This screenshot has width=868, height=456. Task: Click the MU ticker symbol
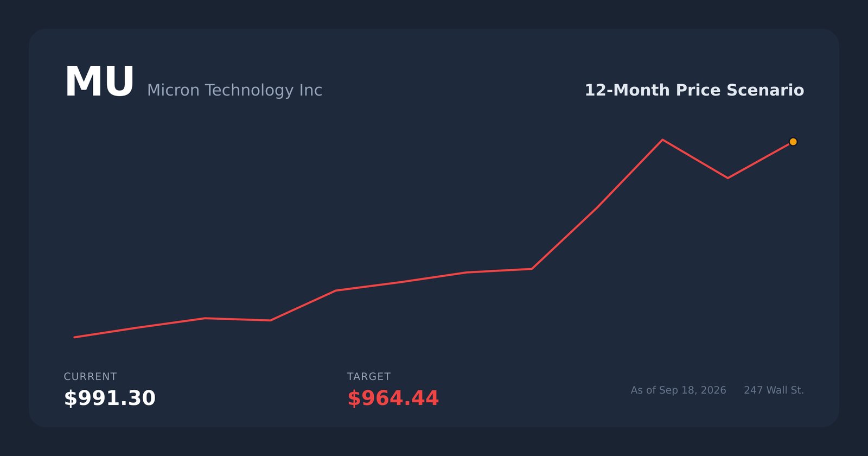99,83
